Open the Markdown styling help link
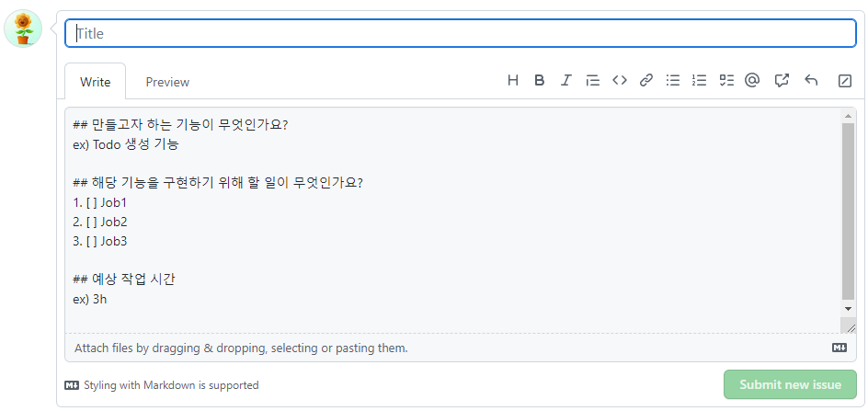868x411 pixels. tap(162, 385)
